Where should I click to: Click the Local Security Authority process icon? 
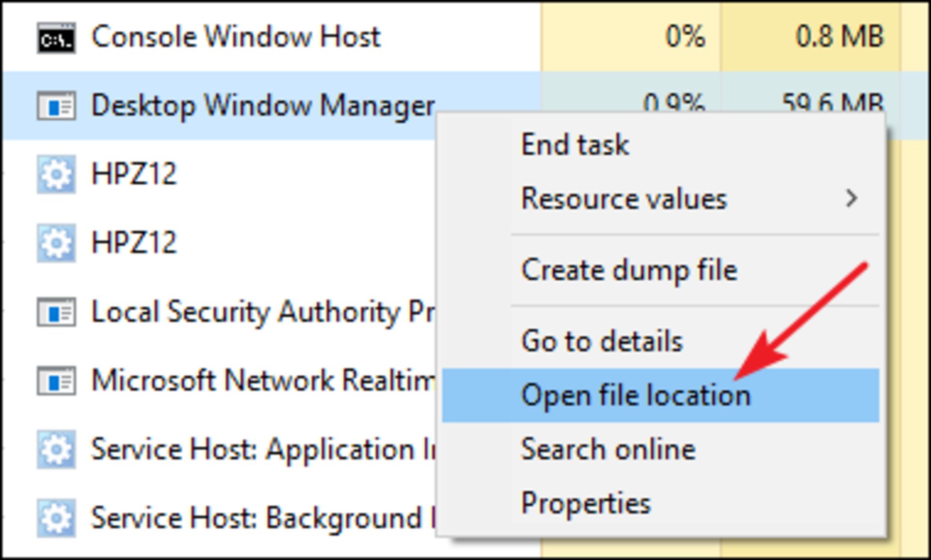coord(56,312)
